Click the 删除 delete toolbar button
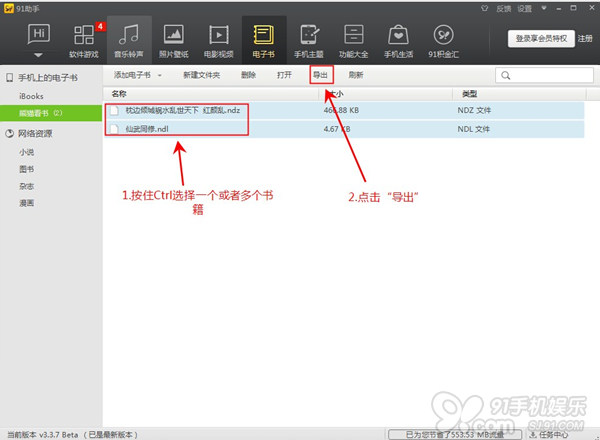 248,75
